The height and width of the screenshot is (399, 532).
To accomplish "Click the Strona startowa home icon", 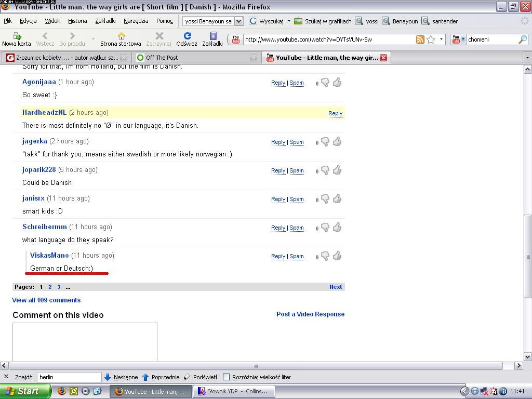I will (x=121, y=36).
